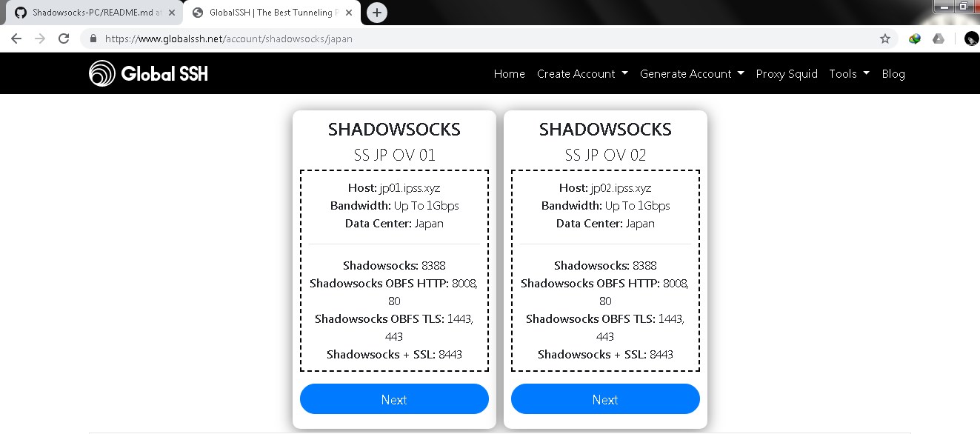Click the Global SSH circular logo
Image resolution: width=980 pixels, height=434 pixels.
(x=102, y=73)
